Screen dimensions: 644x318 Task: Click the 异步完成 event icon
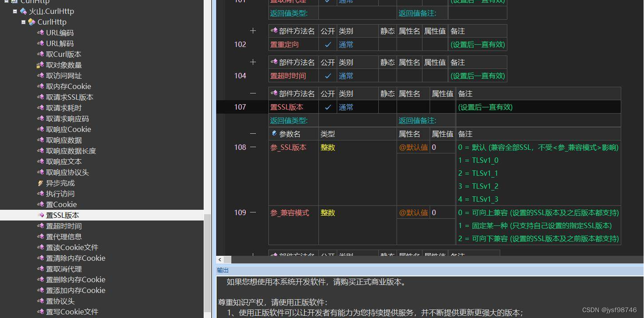click(40, 183)
